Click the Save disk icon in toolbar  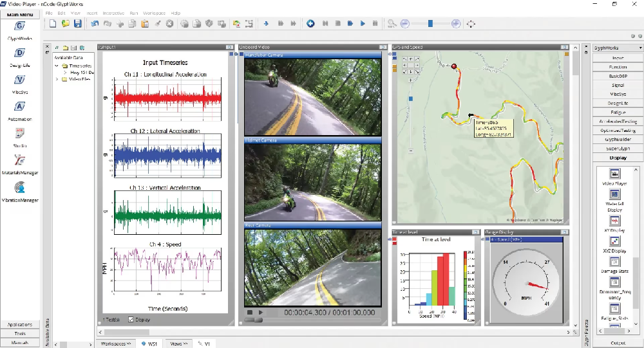[77, 24]
